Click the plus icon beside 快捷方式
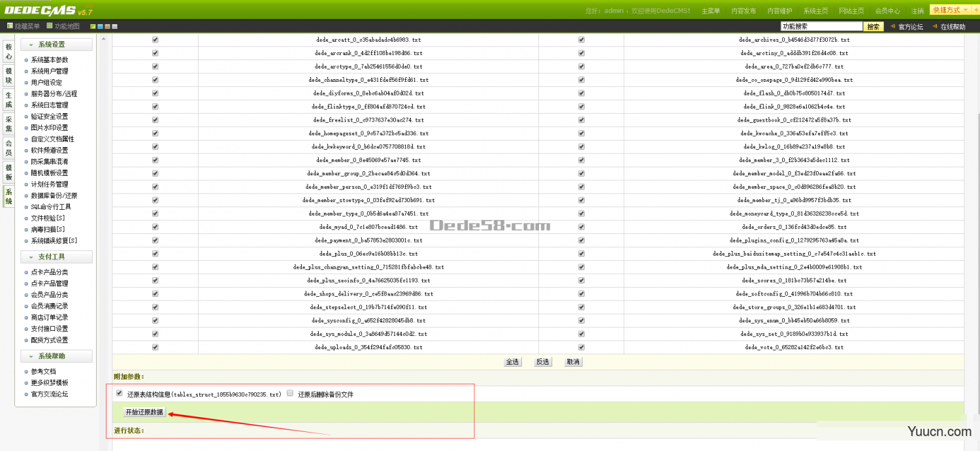This screenshot has height=451, width=980. pyautogui.click(x=976, y=10)
